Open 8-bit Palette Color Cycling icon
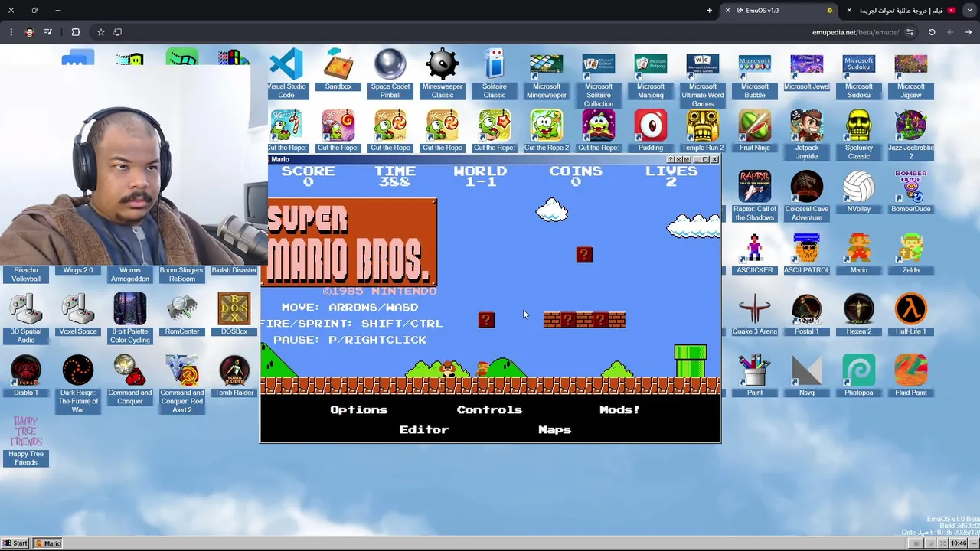The image size is (980, 551). [x=130, y=318]
